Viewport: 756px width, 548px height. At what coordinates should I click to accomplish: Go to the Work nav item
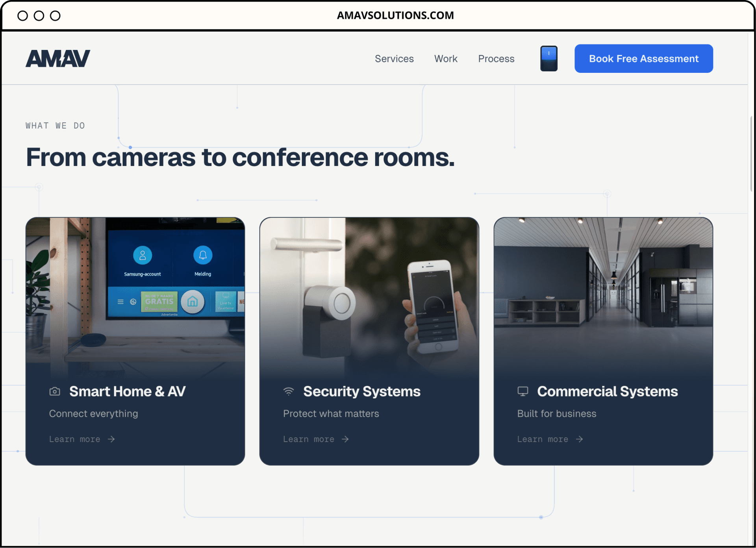click(x=446, y=59)
